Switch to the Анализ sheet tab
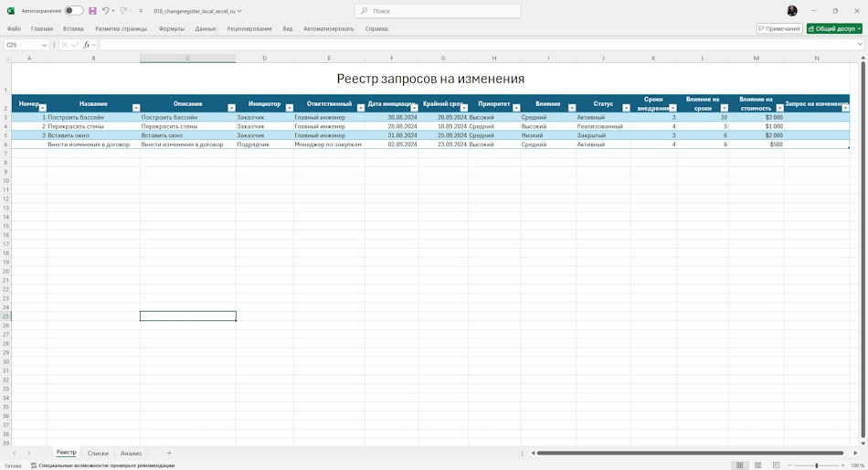This screenshot has height=470, width=868. 132,453
